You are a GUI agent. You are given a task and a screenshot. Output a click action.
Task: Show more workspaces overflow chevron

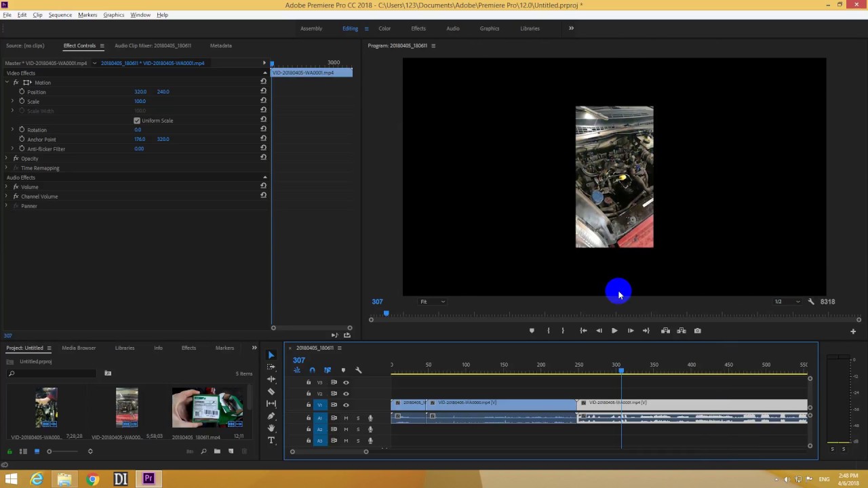(571, 28)
